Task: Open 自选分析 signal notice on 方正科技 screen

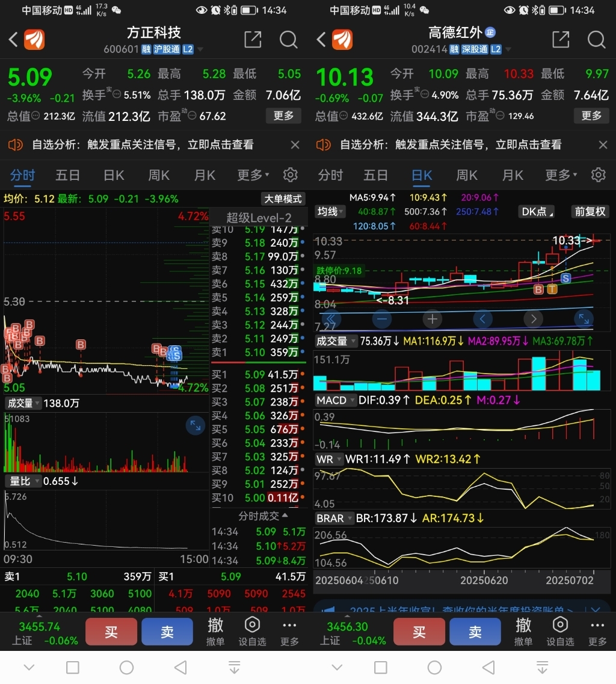Action: point(143,144)
